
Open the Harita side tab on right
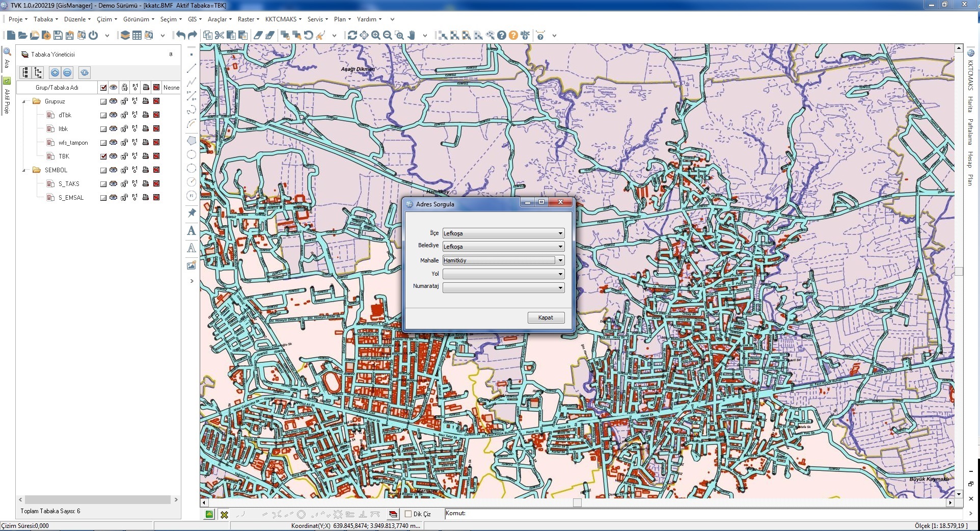point(970,104)
